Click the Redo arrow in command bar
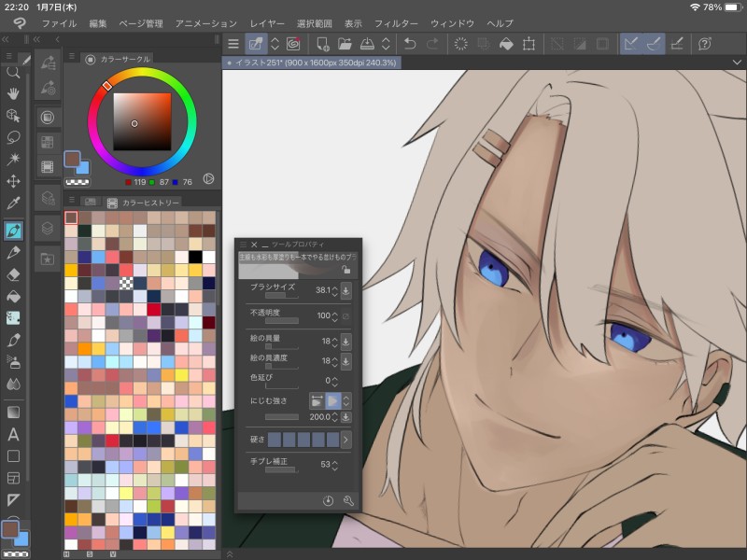Image resolution: width=747 pixels, height=560 pixels. [x=432, y=44]
